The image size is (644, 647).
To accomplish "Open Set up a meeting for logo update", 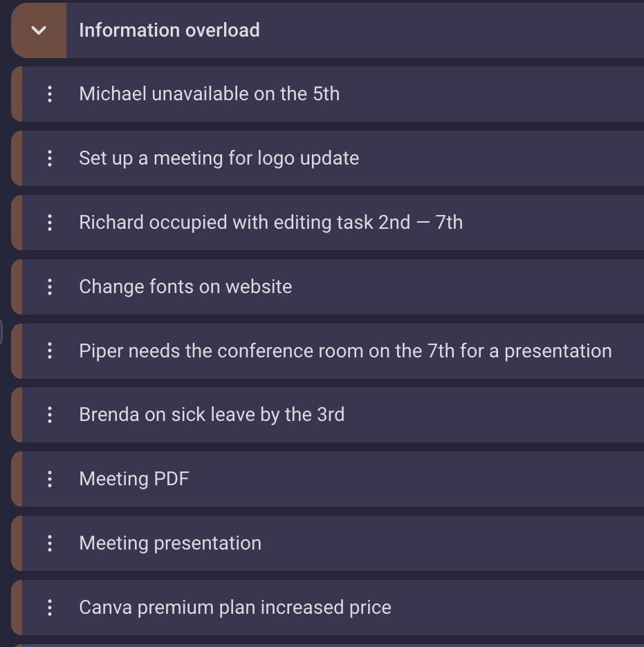I will pyautogui.click(x=219, y=158).
